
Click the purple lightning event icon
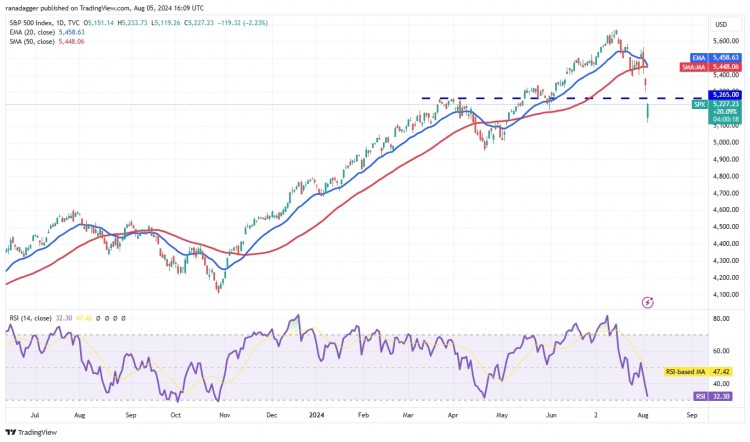tap(648, 302)
